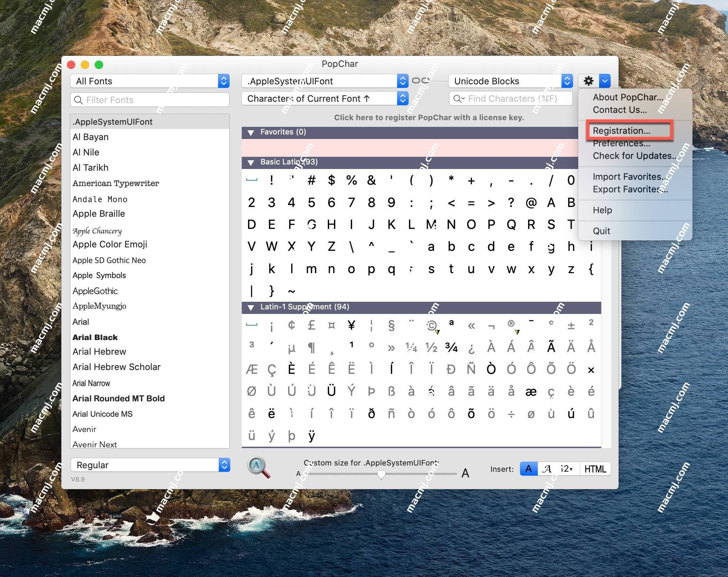
Task: Collapse the Latin-1 Supplement section
Action: point(250,307)
